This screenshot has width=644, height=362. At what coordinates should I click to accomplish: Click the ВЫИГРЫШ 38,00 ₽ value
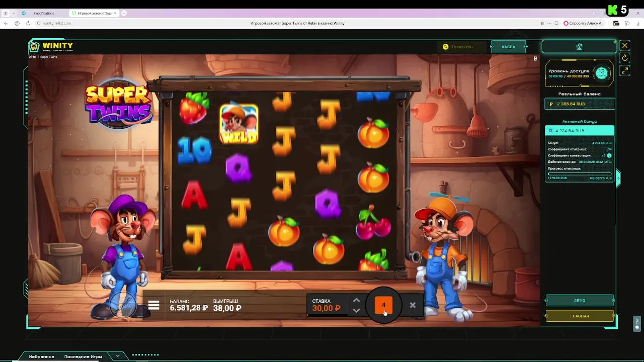click(x=227, y=308)
